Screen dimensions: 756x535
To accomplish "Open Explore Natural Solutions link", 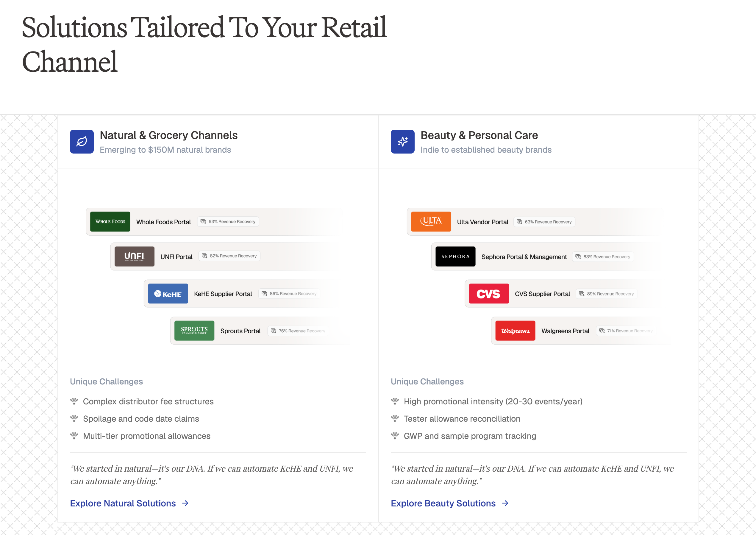I will click(x=123, y=503).
